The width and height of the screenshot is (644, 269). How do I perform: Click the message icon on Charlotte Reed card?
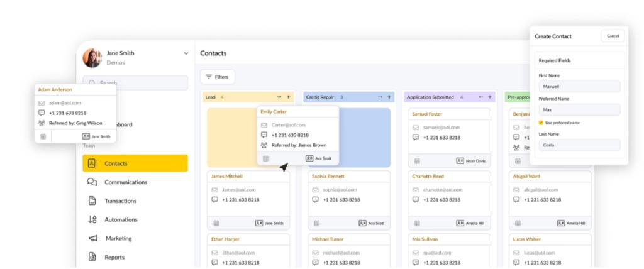pos(415,200)
